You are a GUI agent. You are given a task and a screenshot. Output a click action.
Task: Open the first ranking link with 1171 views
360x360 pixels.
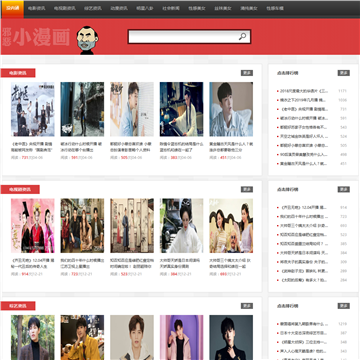(x=304, y=91)
